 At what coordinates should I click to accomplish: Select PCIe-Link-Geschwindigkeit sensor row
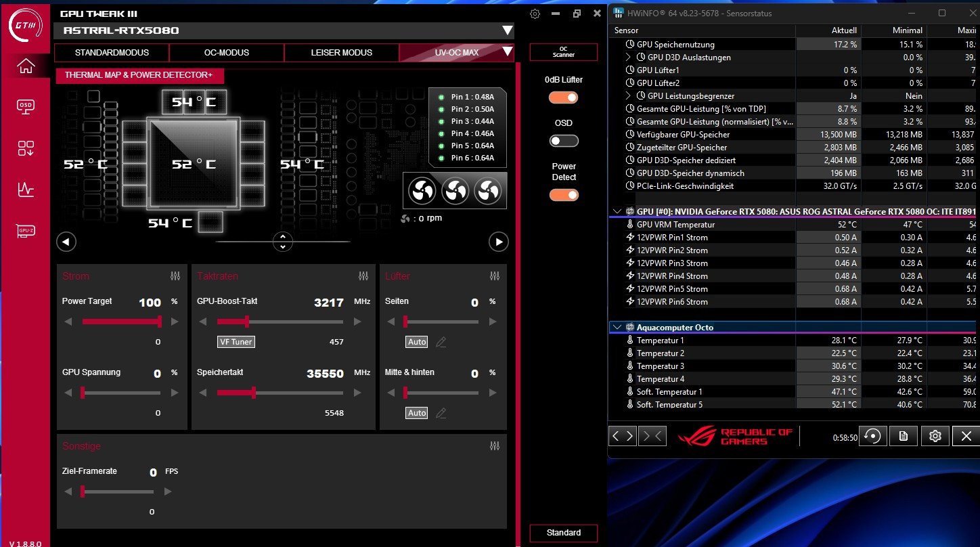[795, 186]
